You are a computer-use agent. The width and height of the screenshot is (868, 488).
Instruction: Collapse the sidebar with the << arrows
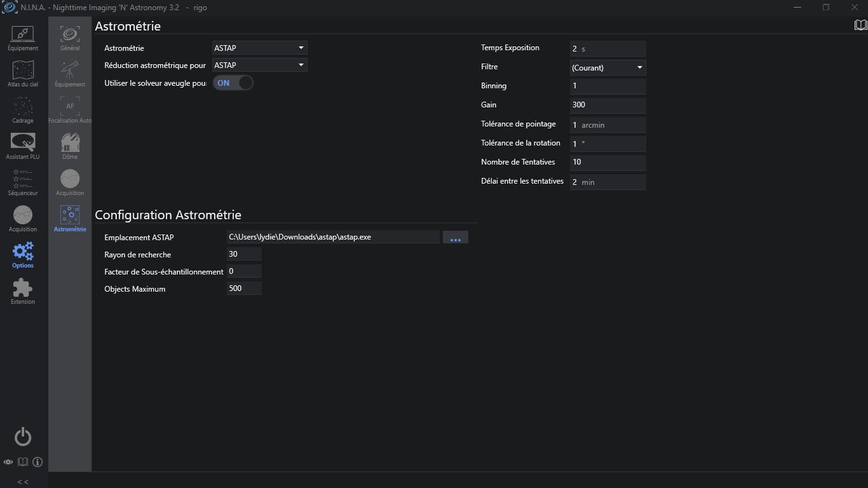pyautogui.click(x=23, y=482)
